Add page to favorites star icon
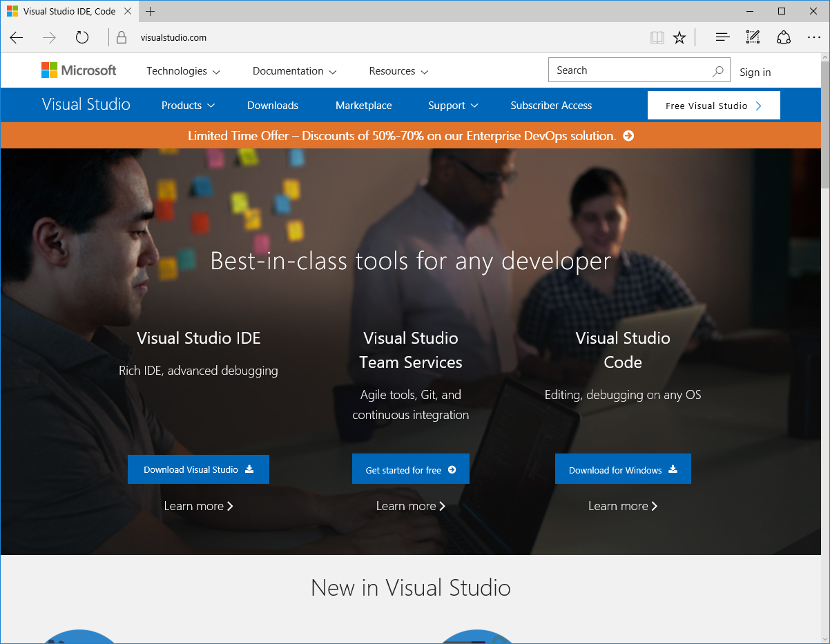Viewport: 830px width, 644px height. (679, 37)
